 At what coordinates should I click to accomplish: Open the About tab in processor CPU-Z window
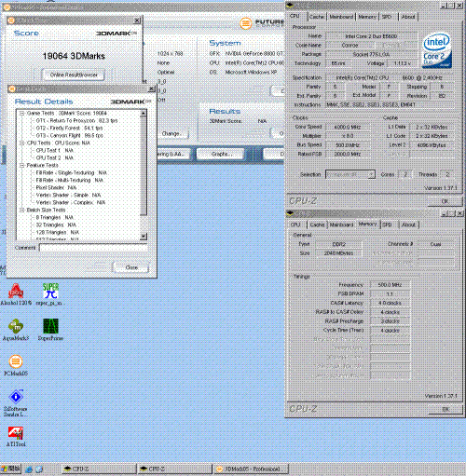click(408, 17)
